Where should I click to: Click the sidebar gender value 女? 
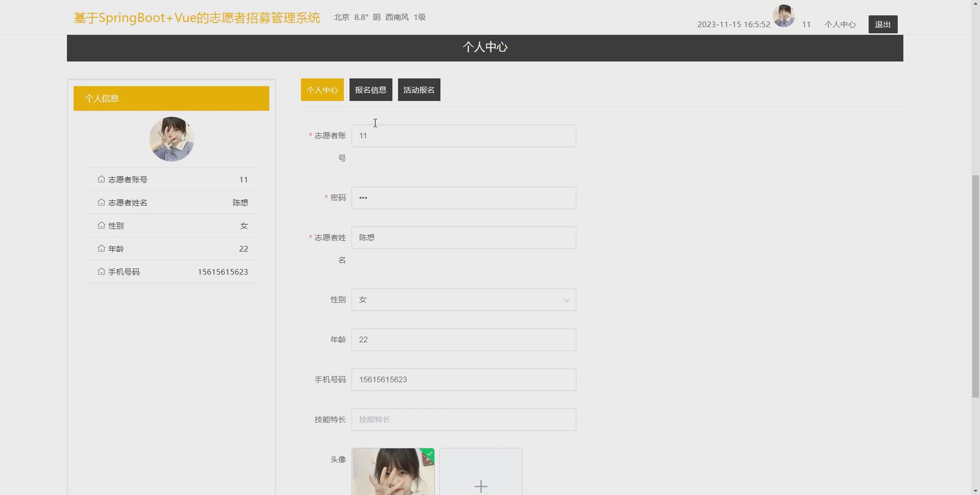(x=244, y=226)
